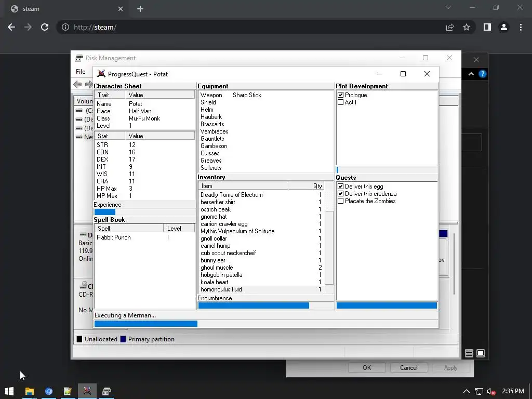Click the muted volume tray icon
Screen dimensions: 532x399
[x=491, y=392]
